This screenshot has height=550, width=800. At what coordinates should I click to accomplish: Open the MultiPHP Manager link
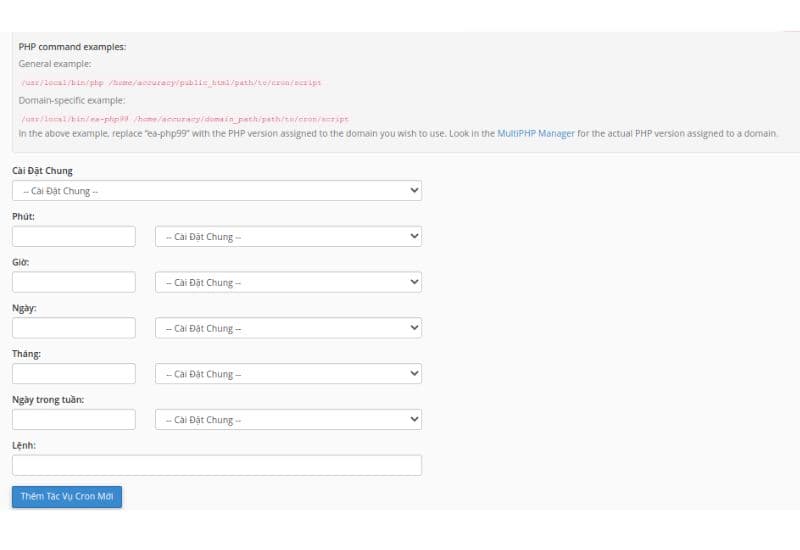pyautogui.click(x=535, y=133)
